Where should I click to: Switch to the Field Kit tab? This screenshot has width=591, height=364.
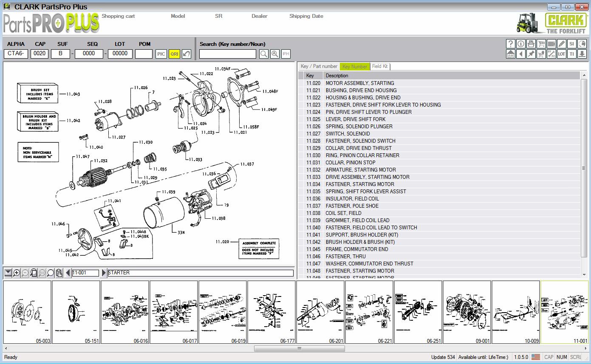pos(380,66)
